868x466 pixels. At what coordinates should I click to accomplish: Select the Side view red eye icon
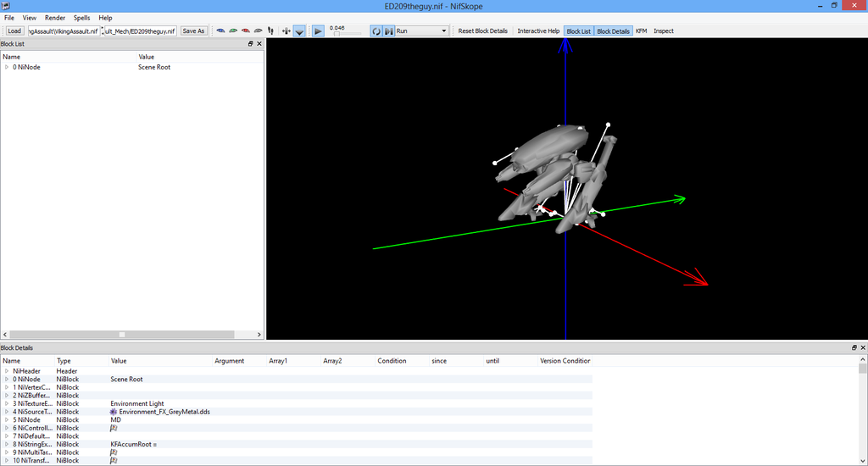[246, 31]
